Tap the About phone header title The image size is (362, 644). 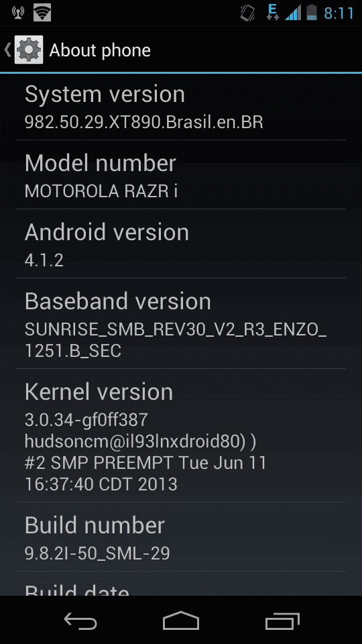[100, 50]
